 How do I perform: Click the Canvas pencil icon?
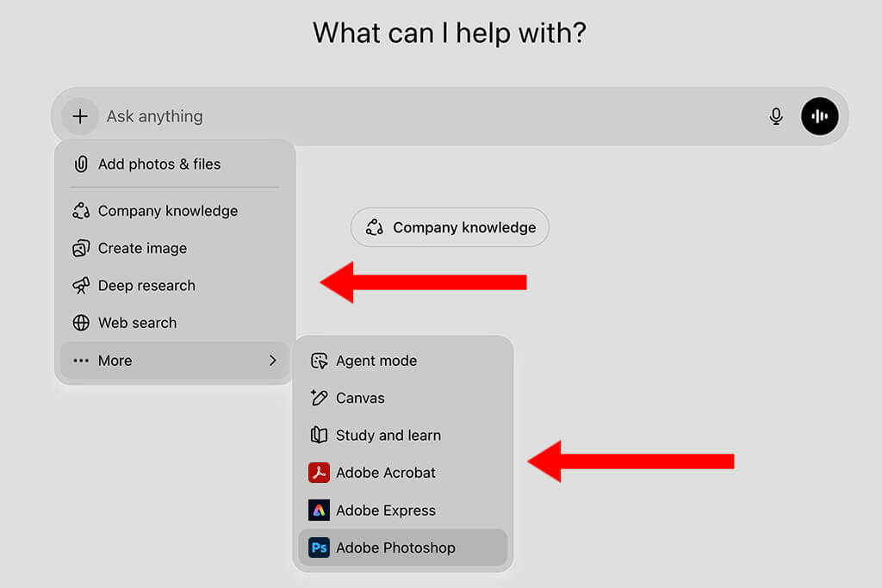click(x=319, y=398)
